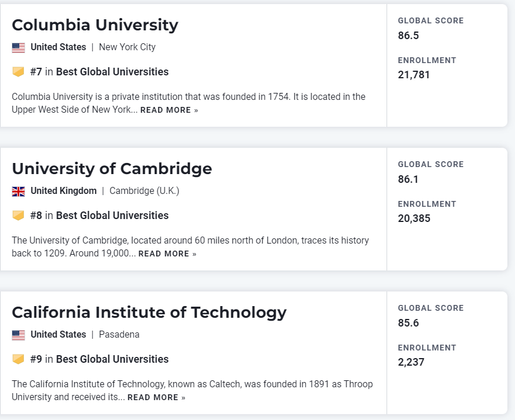Click Columbia's global score value 86.5

[408, 36]
